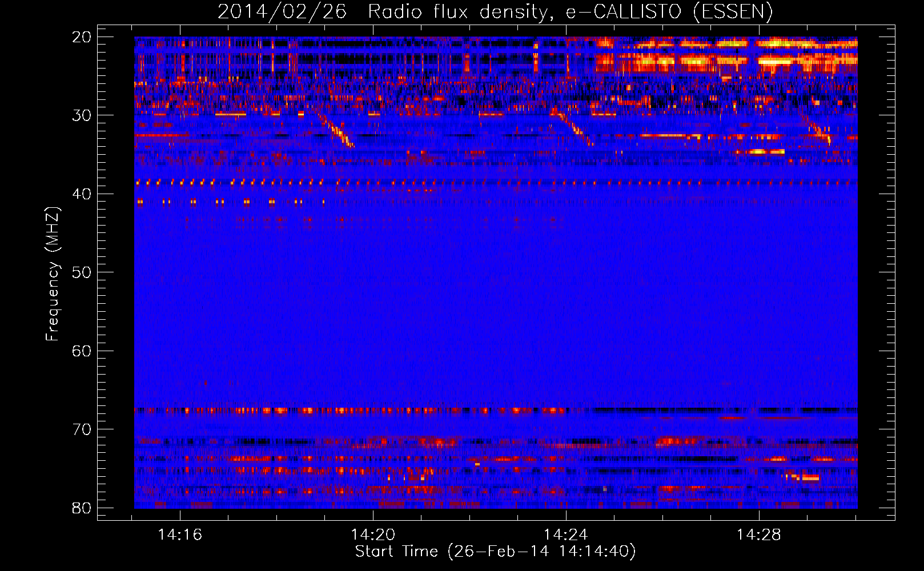Click the "Start Time (26-Feb-14 14:14:40)" label
Screen dimensions: 924x571
495,552
